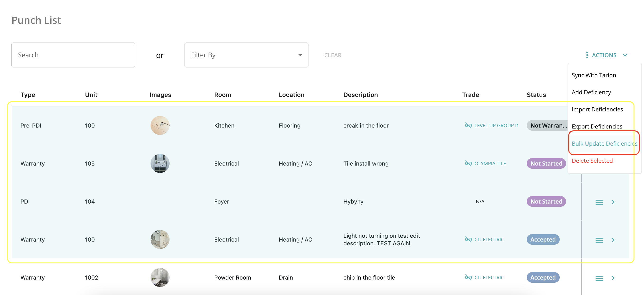Select the PDI type cell

(25, 201)
